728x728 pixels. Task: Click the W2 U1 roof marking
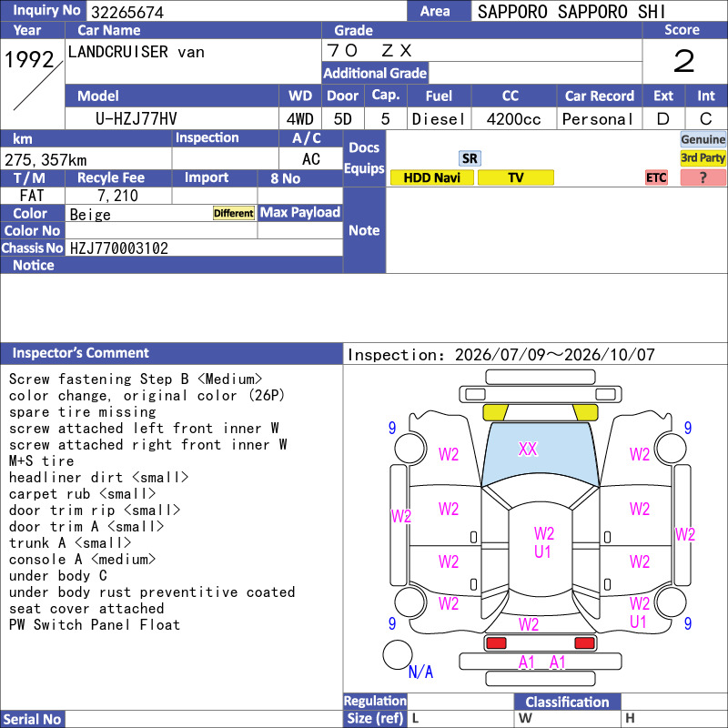(x=543, y=542)
